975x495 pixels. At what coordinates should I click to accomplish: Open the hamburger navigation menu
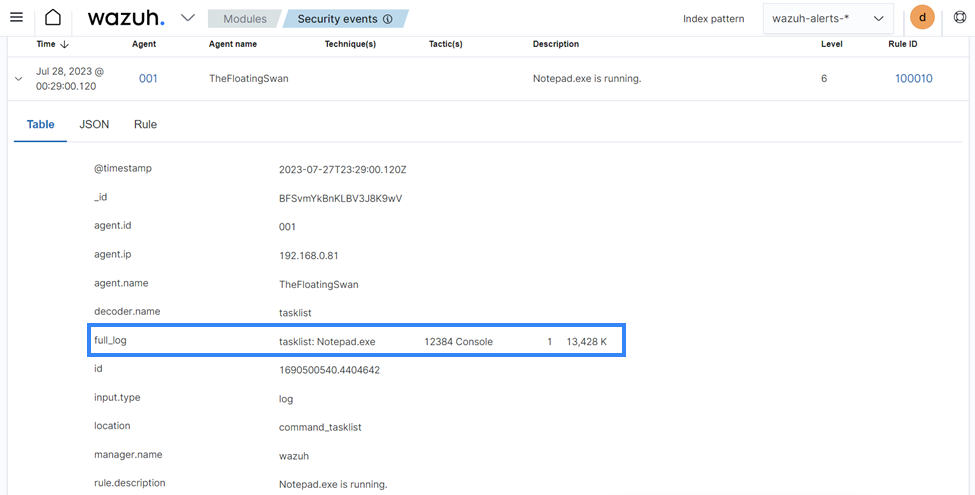[x=16, y=18]
